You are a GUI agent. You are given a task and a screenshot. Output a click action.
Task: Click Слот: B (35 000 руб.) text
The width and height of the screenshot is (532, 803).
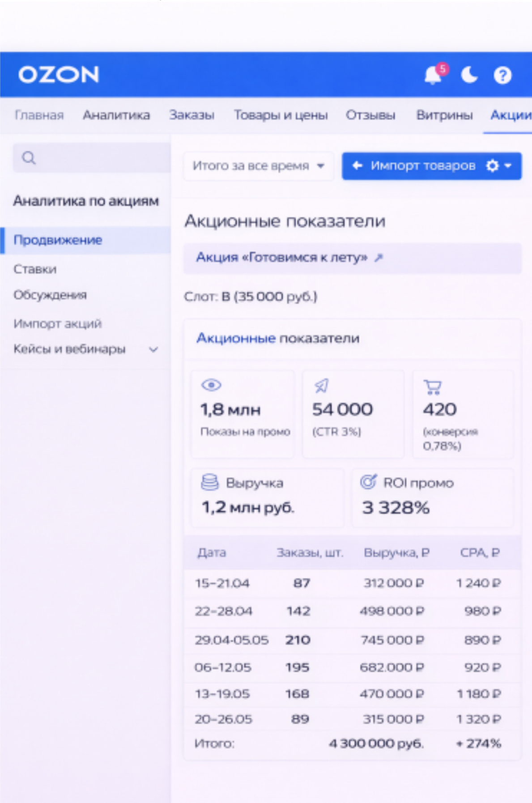tap(251, 297)
